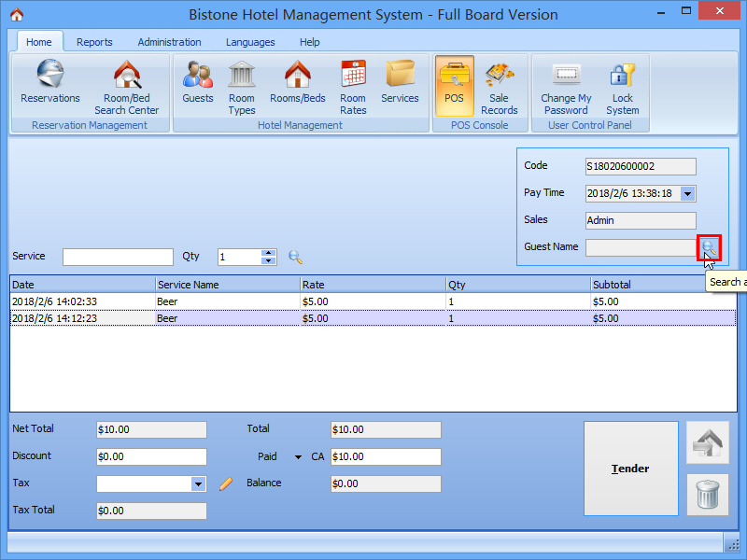Click the Qty value field
This screenshot has height=560, width=747.
pyautogui.click(x=240, y=258)
